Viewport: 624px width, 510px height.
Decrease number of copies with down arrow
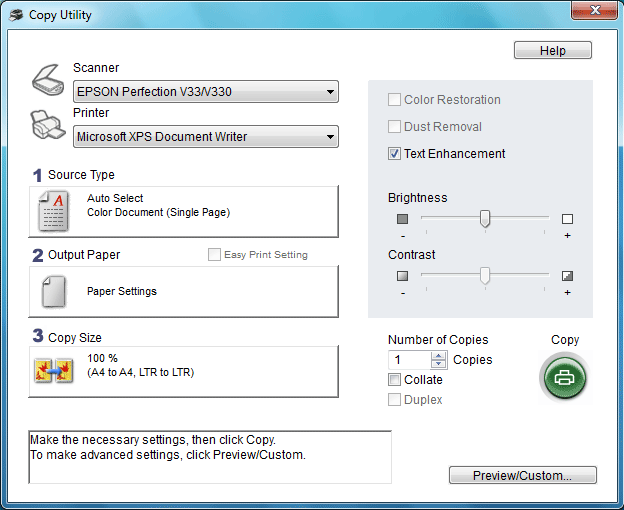pos(439,364)
